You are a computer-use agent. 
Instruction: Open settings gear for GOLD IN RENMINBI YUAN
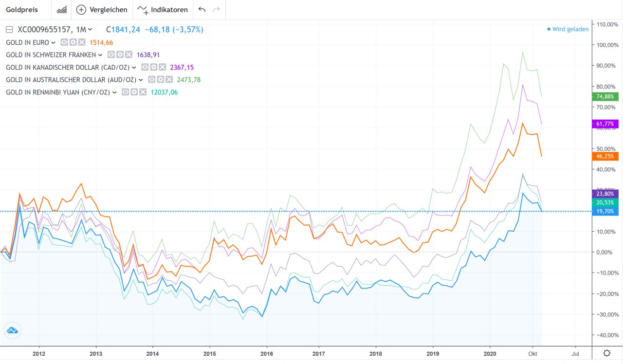[x=134, y=91]
